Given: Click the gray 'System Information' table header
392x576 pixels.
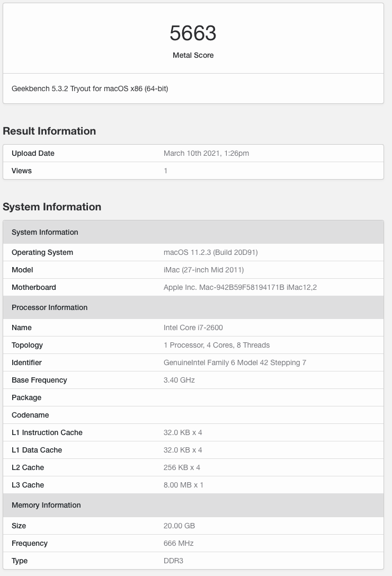Looking at the screenshot, I should [193, 232].
